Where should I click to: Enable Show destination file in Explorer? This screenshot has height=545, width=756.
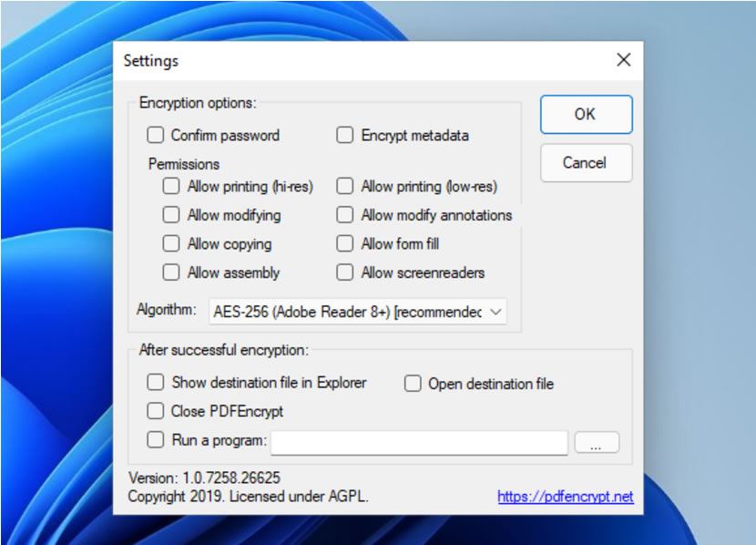[x=155, y=383]
